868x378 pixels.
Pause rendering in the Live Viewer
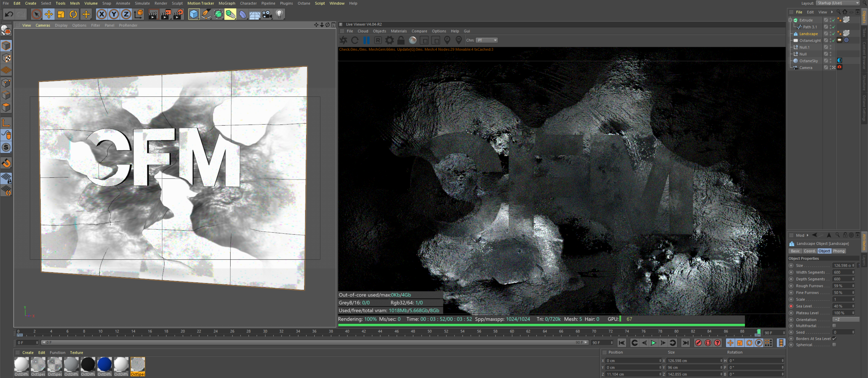(x=366, y=40)
